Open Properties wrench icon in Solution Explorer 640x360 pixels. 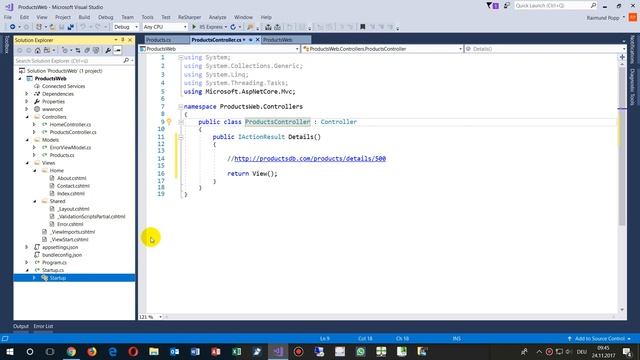[108, 50]
